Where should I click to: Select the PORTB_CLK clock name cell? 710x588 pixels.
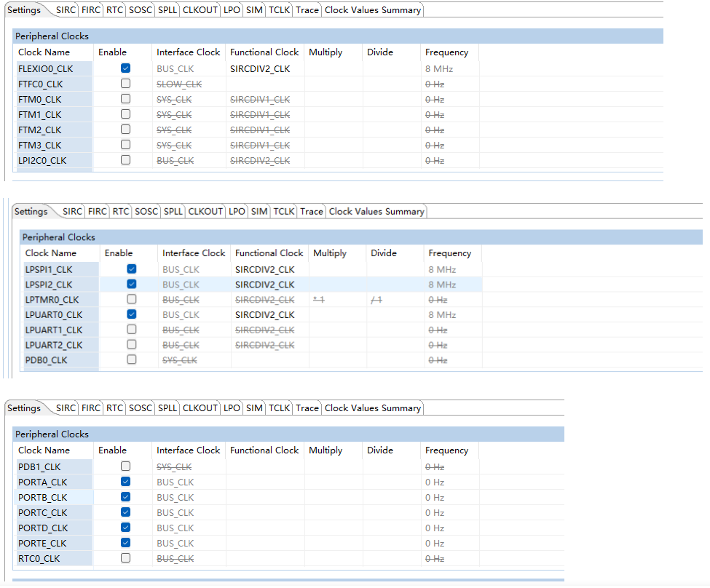(54, 498)
